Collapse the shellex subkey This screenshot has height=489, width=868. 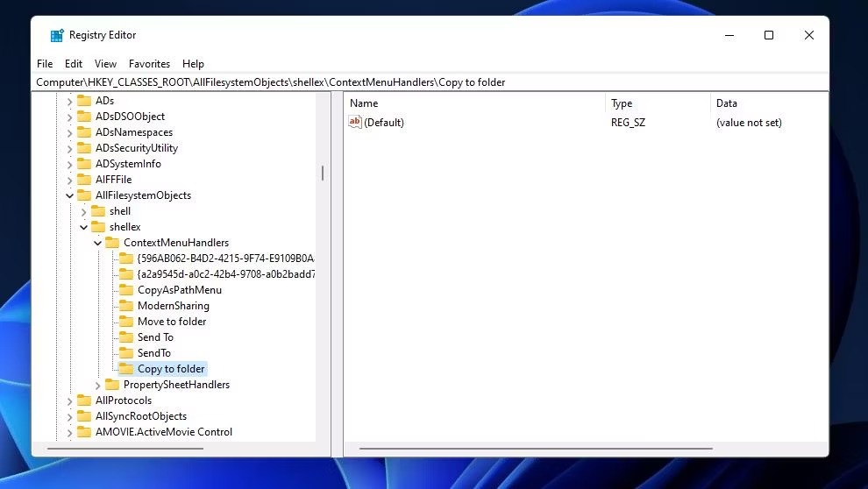(83, 227)
